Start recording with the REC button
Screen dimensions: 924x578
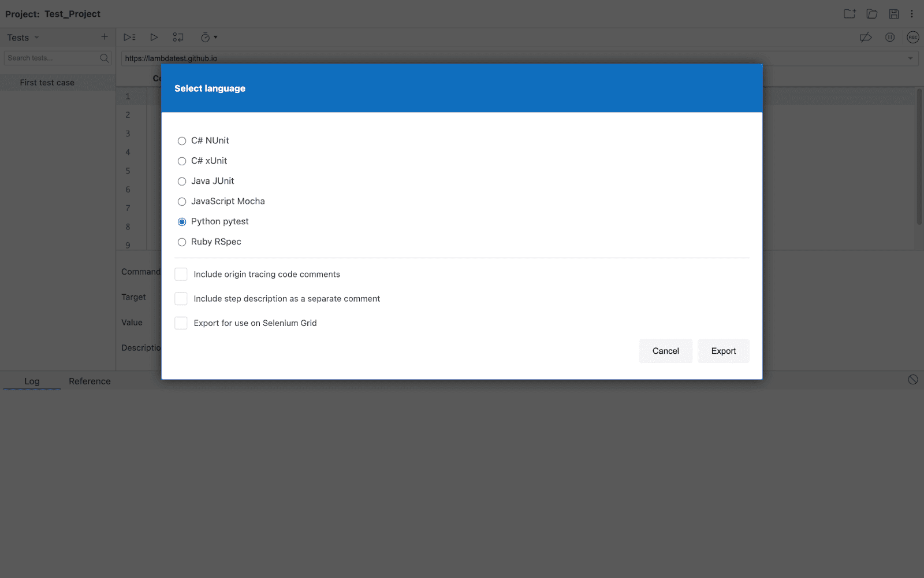[913, 38]
